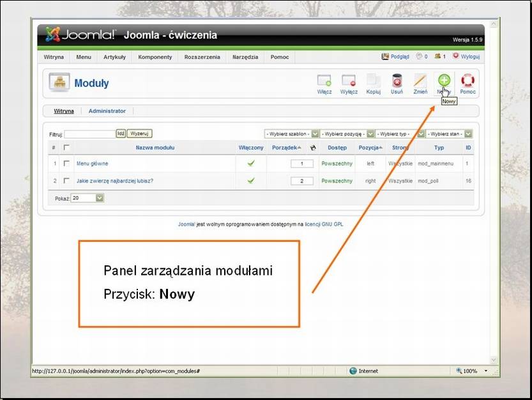Sort by Włączony column header

pyautogui.click(x=251, y=148)
